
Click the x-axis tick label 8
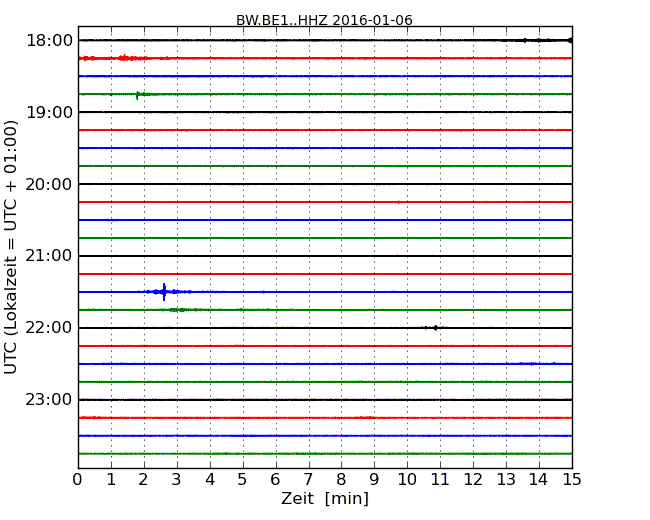[341, 480]
